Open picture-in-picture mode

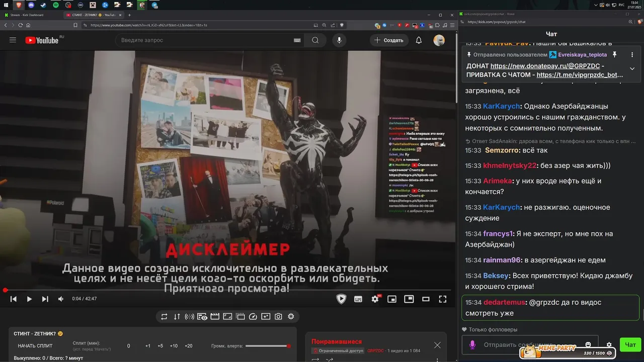(409, 299)
